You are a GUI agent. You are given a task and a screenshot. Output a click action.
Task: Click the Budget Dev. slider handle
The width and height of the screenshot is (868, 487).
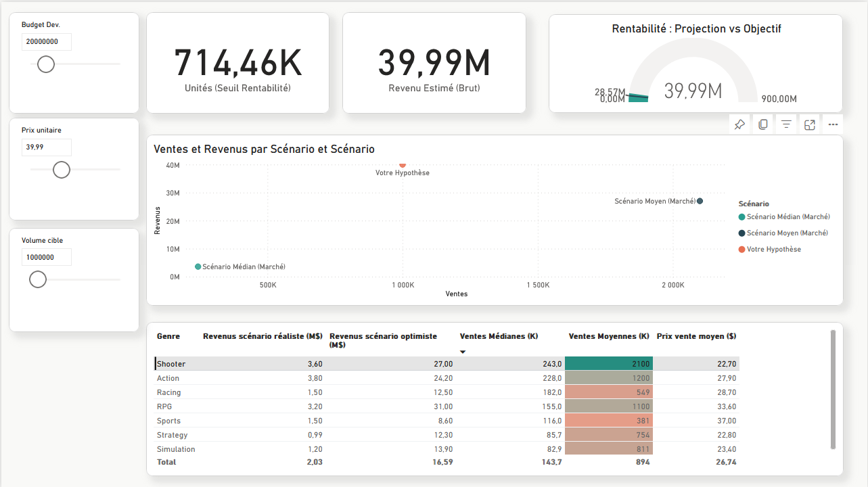click(x=45, y=64)
